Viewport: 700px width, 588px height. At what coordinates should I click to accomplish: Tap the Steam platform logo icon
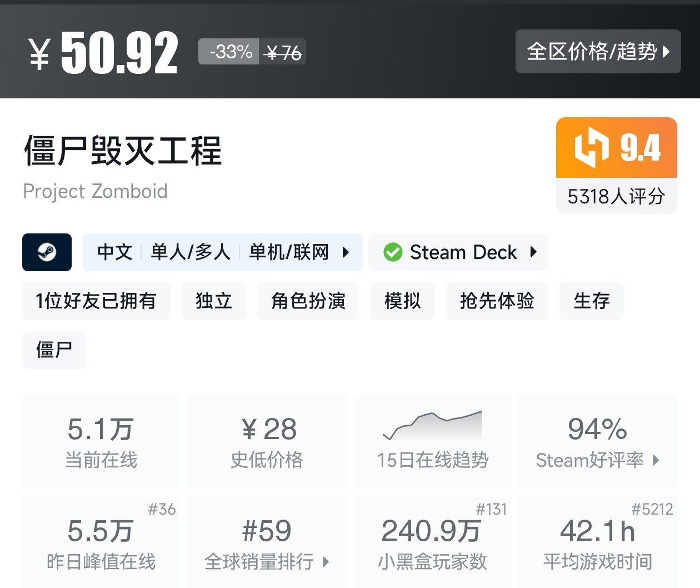click(x=47, y=252)
